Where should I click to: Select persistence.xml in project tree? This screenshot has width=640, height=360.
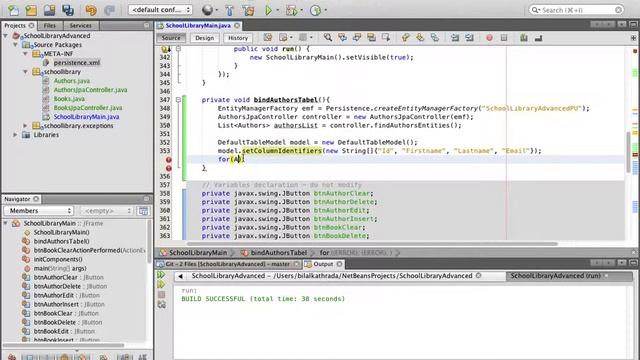coord(77,63)
